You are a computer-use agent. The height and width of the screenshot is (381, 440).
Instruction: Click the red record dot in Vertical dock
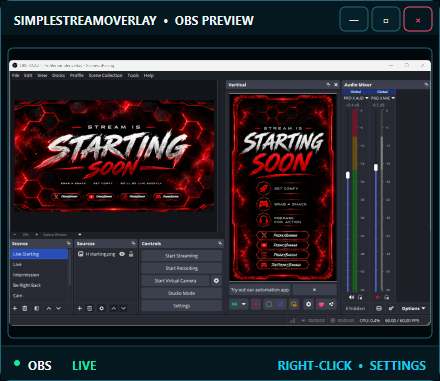[x=256, y=304]
